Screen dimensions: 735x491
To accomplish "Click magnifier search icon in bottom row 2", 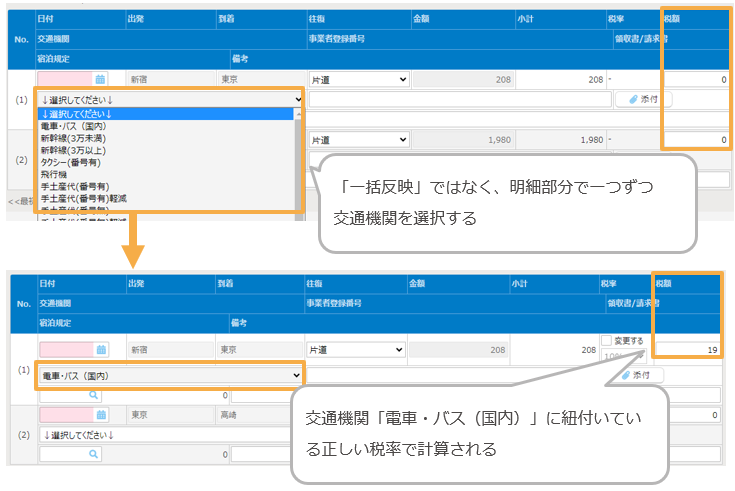I will tap(95, 454).
